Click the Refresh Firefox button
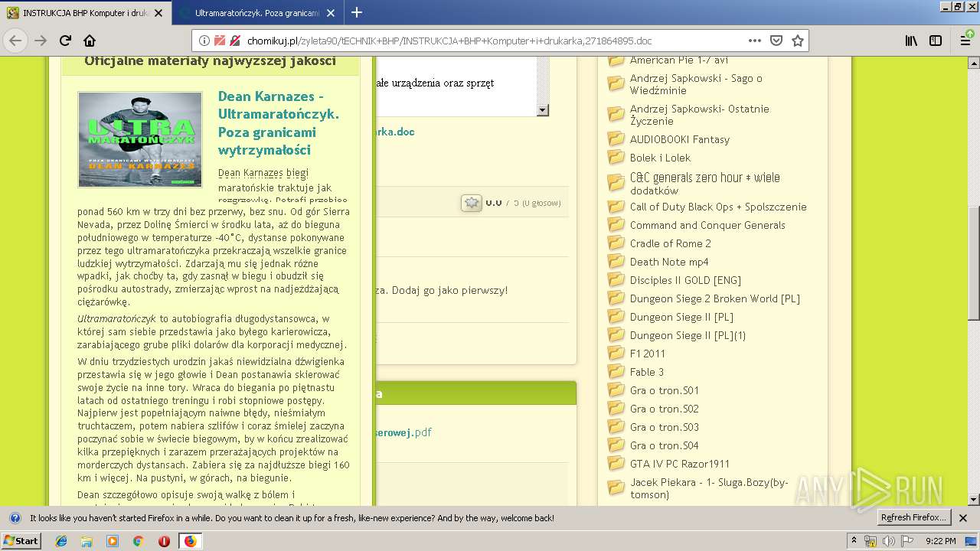Screen dimensions: 980x551 pyautogui.click(x=913, y=518)
